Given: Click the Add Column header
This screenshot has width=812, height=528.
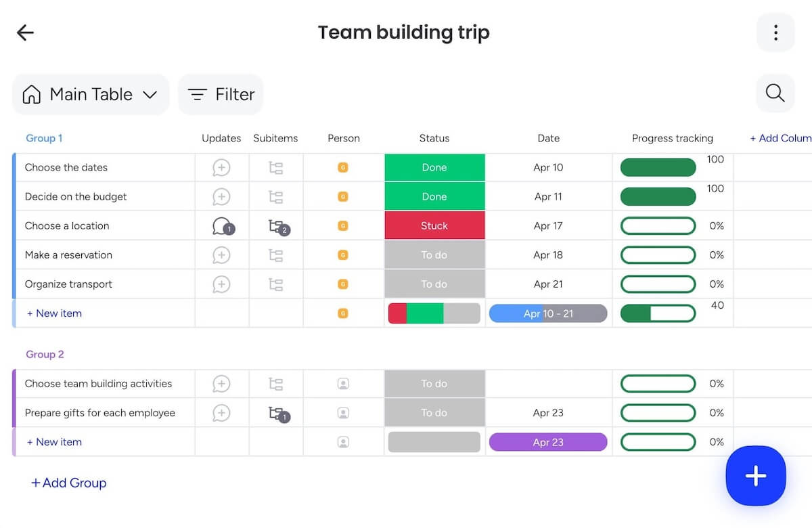Looking at the screenshot, I should click(x=780, y=138).
